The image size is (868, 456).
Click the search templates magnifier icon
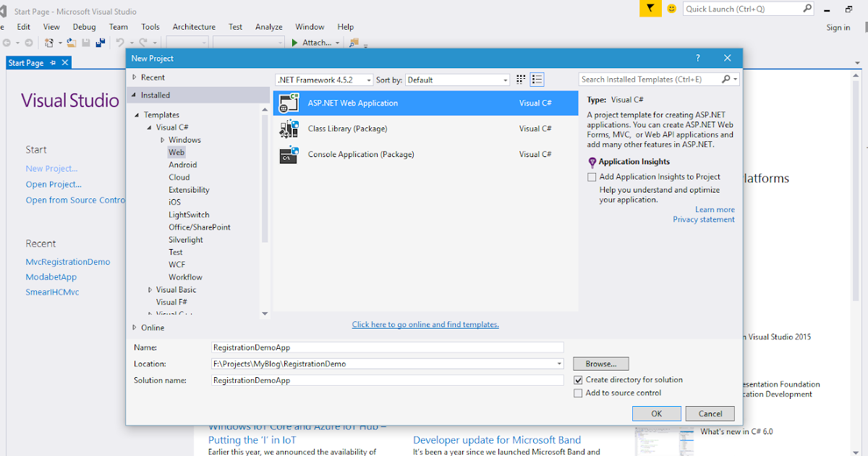point(726,80)
